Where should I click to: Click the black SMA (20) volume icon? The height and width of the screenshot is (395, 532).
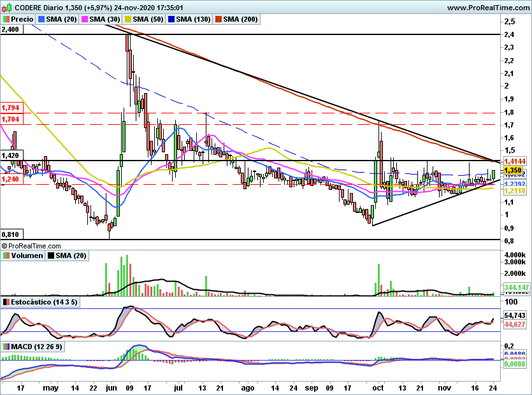tap(52, 255)
